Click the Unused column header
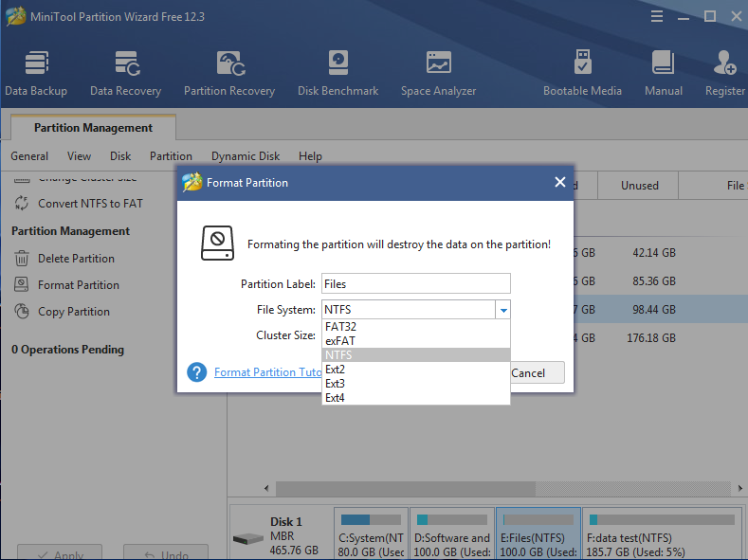This screenshot has width=748, height=560. (638, 186)
